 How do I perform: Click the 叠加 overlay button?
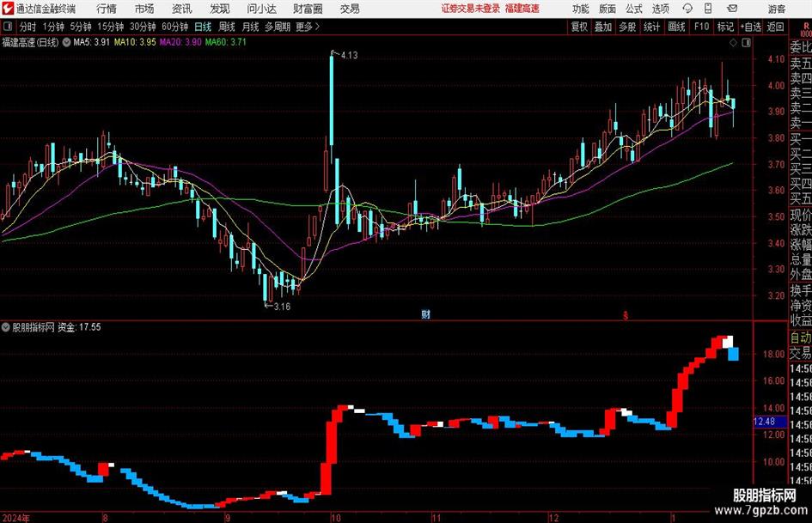[x=603, y=27]
